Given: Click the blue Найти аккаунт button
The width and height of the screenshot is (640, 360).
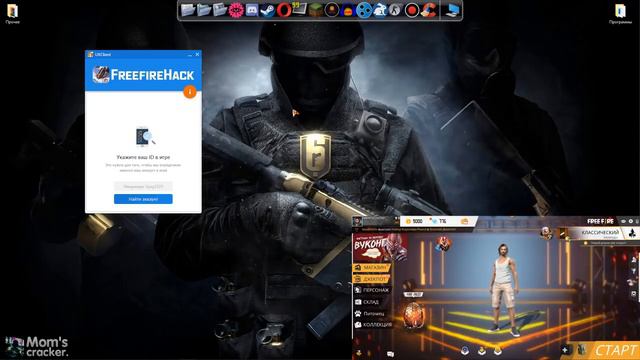Looking at the screenshot, I should [143, 199].
